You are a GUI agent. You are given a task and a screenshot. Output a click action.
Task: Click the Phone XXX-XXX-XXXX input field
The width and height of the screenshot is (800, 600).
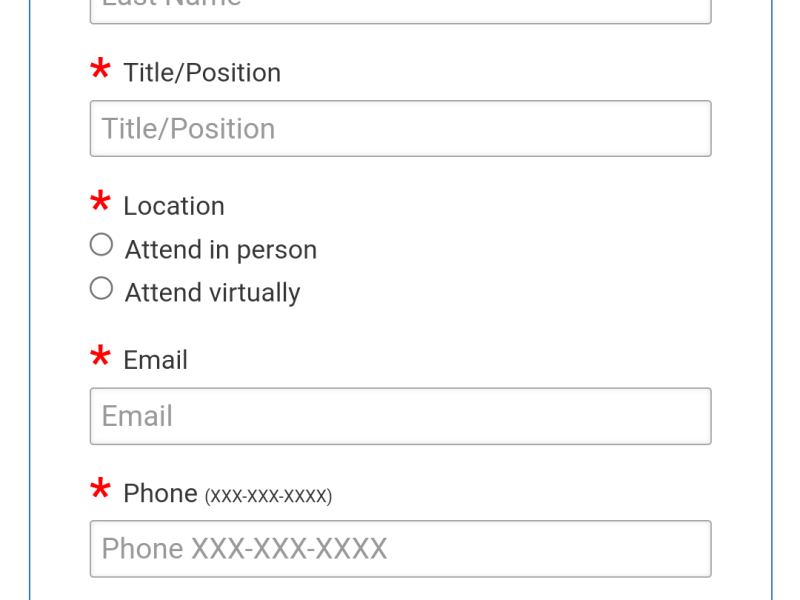tap(400, 548)
